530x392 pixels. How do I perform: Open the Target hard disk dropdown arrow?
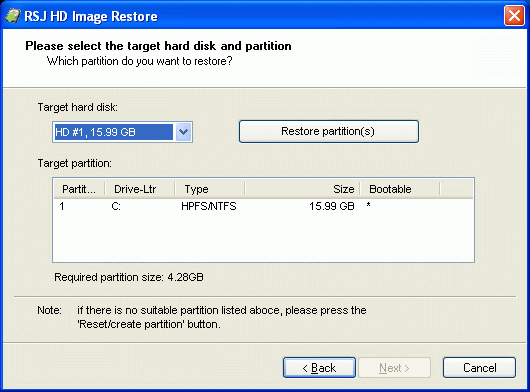pos(184,132)
